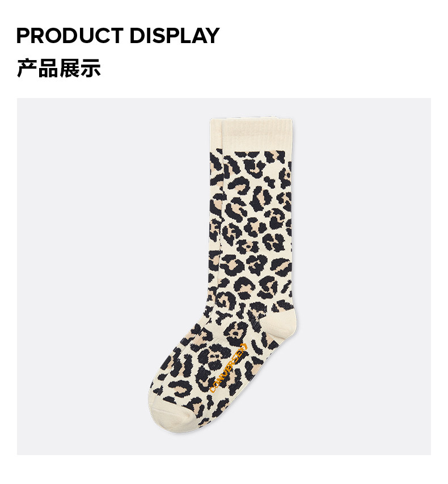Screen dimensions: 448x484
Task: Click the PRODUCT DISPLAY heading
Action: click(118, 36)
